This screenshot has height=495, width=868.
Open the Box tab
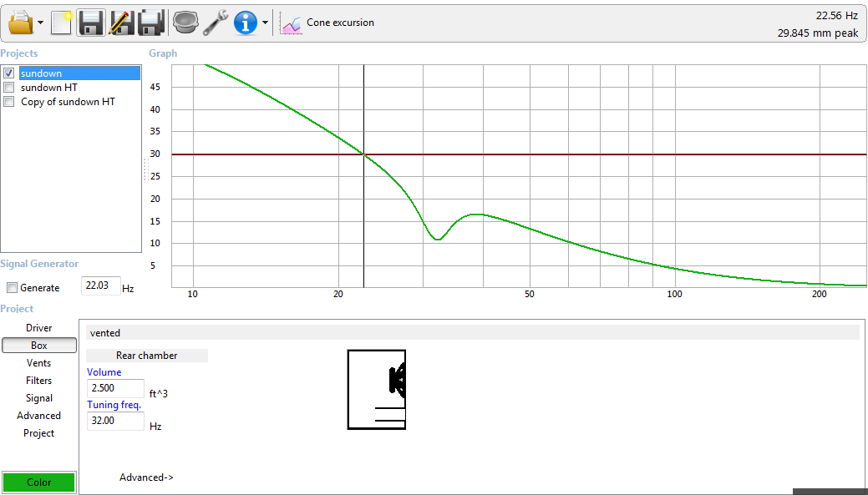[39, 345]
